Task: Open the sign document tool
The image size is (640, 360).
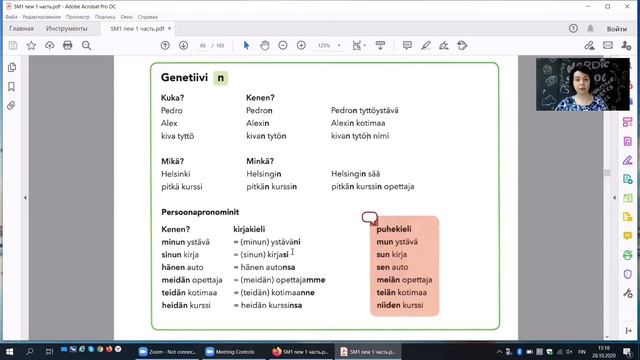Action: [x=444, y=45]
